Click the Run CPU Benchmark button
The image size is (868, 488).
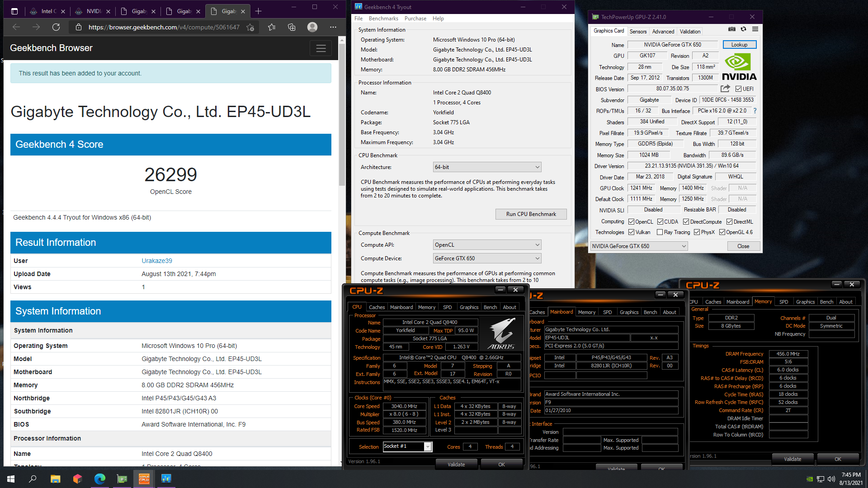pyautogui.click(x=531, y=214)
